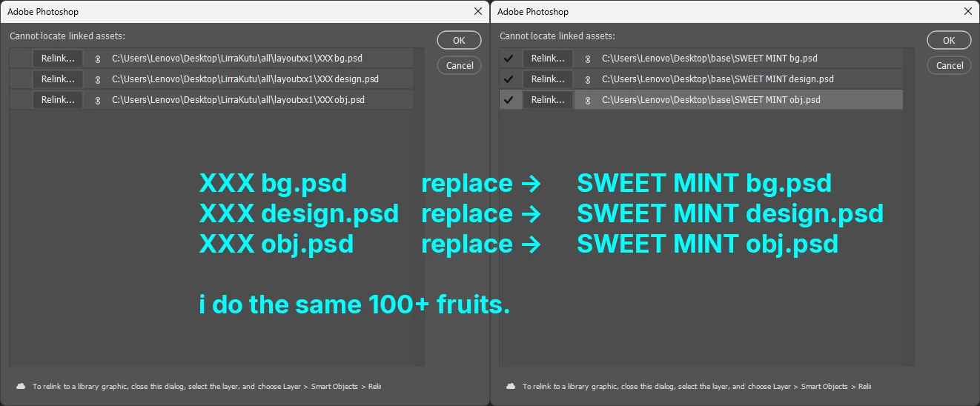Click cloud library icon in left dialog footer
The height and width of the screenshot is (406, 980).
pos(21,386)
